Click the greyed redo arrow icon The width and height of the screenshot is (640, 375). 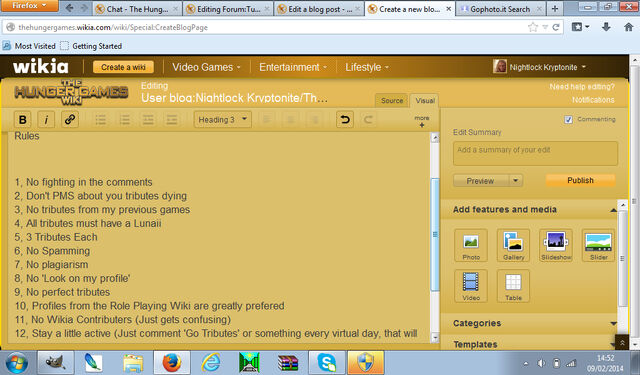368,120
